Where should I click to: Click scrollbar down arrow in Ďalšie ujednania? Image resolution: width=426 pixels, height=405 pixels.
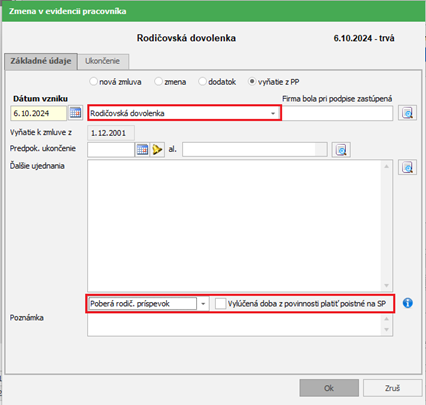387,286
